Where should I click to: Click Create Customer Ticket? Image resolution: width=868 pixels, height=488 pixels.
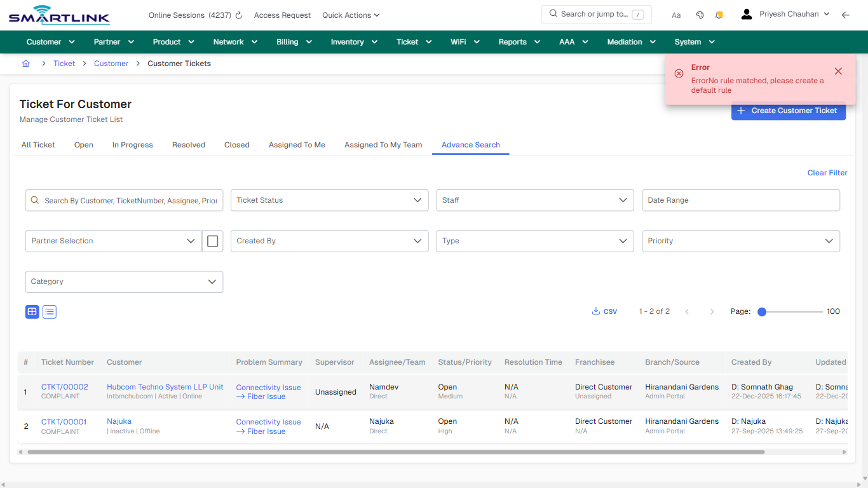[788, 111]
